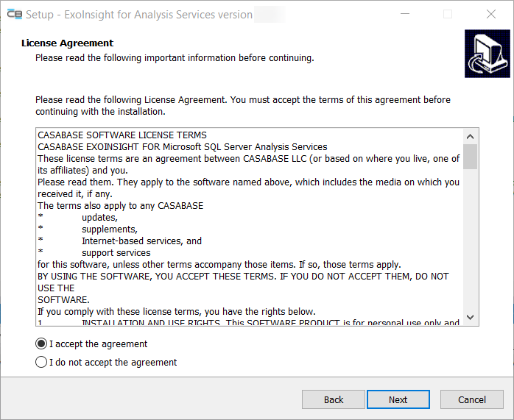Click the "License Agreement" heading

tap(68, 43)
